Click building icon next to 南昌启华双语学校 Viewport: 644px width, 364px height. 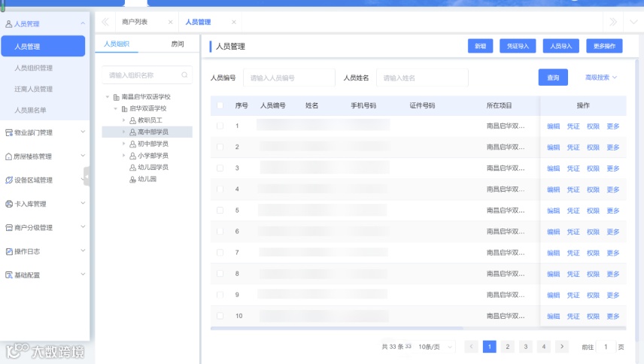[x=116, y=97]
